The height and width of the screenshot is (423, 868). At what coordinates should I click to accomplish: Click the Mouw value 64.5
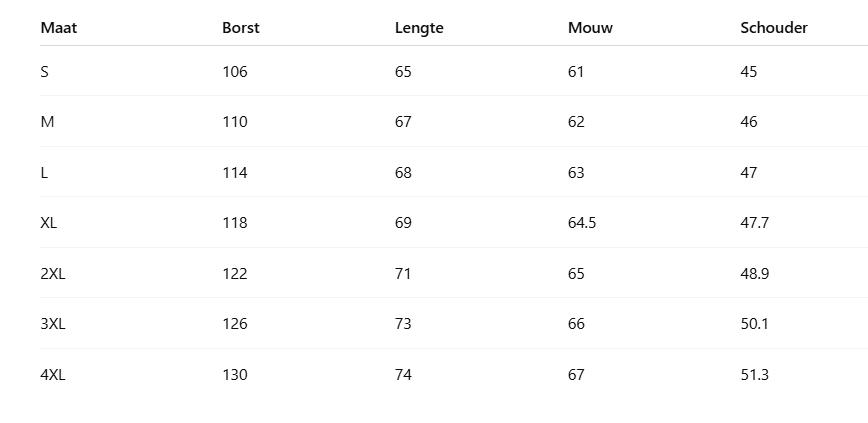[582, 223]
